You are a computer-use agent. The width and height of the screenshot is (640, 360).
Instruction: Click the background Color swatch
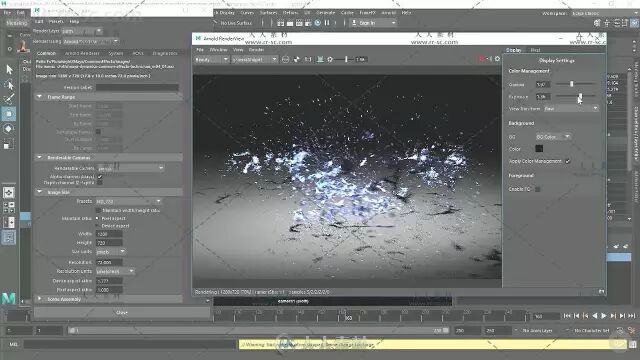pyautogui.click(x=539, y=149)
